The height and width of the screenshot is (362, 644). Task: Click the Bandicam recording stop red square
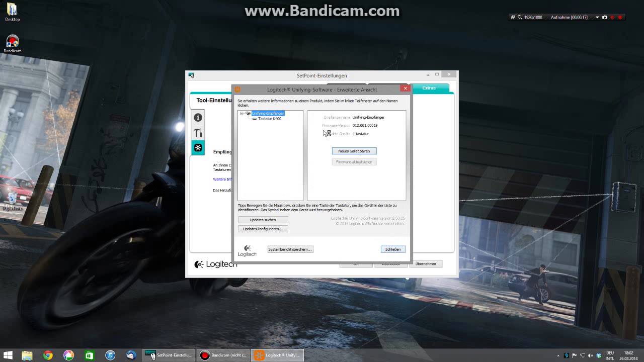tap(621, 17)
